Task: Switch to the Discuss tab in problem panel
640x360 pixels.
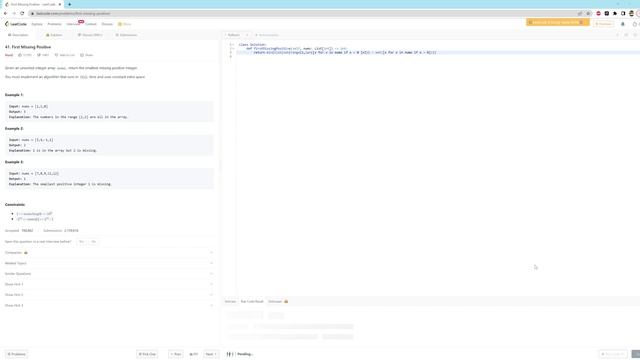Action: pos(90,35)
